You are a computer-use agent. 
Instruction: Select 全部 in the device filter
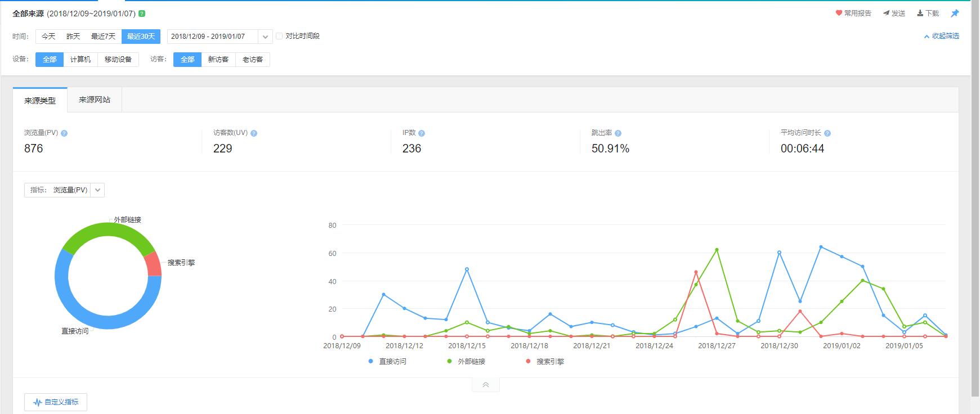[50, 60]
